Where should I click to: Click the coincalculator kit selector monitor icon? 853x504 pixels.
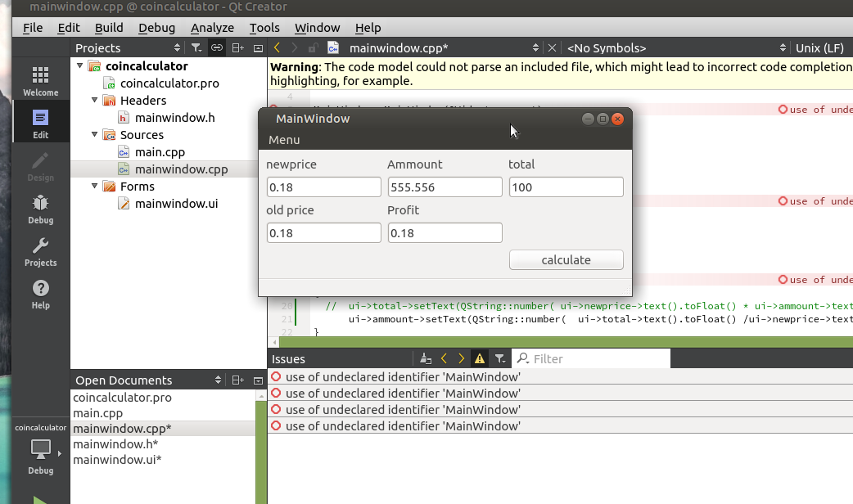pyautogui.click(x=41, y=449)
